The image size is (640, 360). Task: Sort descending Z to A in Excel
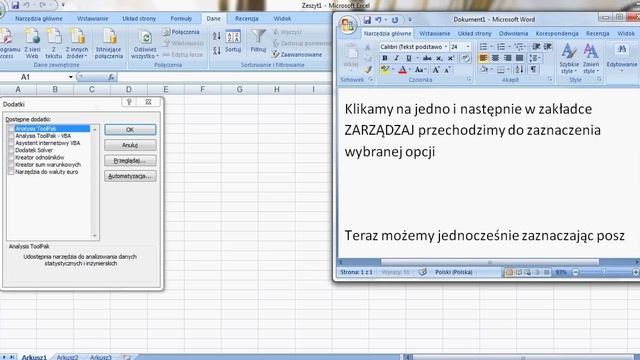(216, 50)
